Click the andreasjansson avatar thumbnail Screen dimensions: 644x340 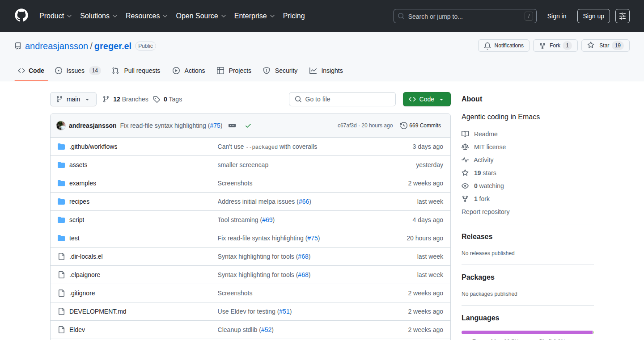pyautogui.click(x=61, y=126)
